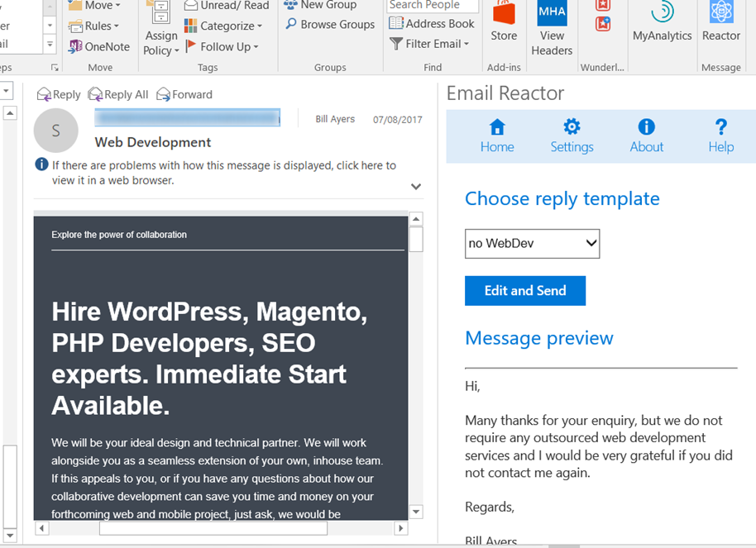This screenshot has height=548, width=756.
Task: Click Email Reactor pane title
Action: (x=505, y=93)
